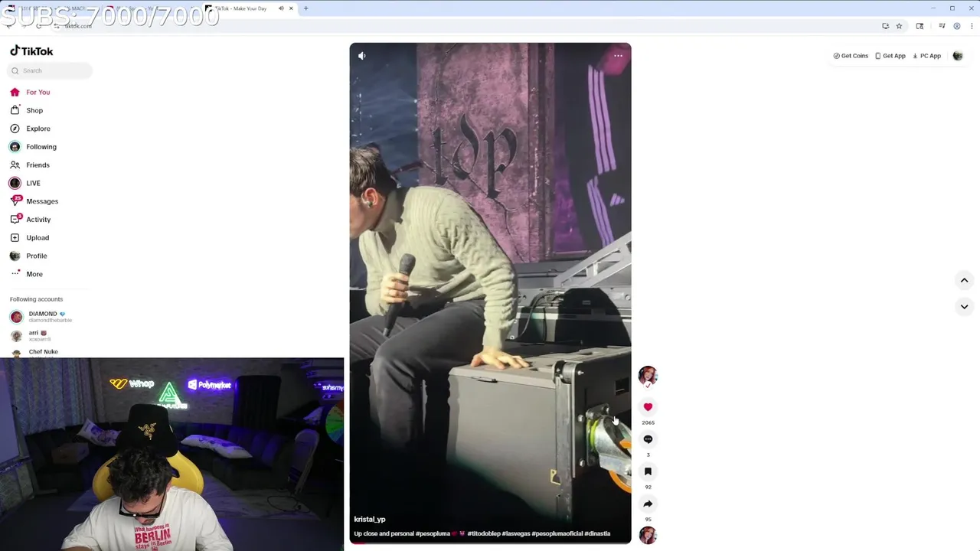Go to previous video with up chevron
Viewport: 980px width, 551px height.
[x=964, y=280]
